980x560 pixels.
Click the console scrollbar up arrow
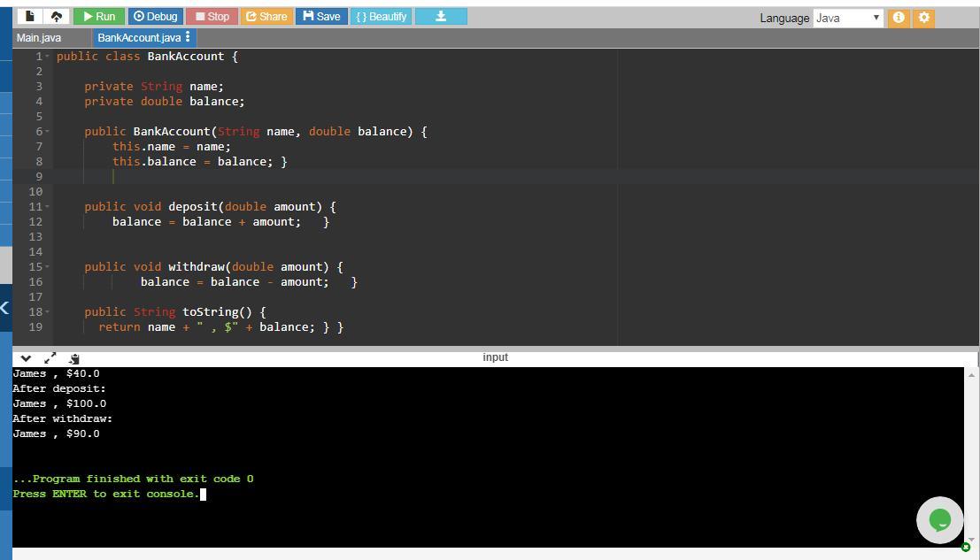click(x=971, y=374)
